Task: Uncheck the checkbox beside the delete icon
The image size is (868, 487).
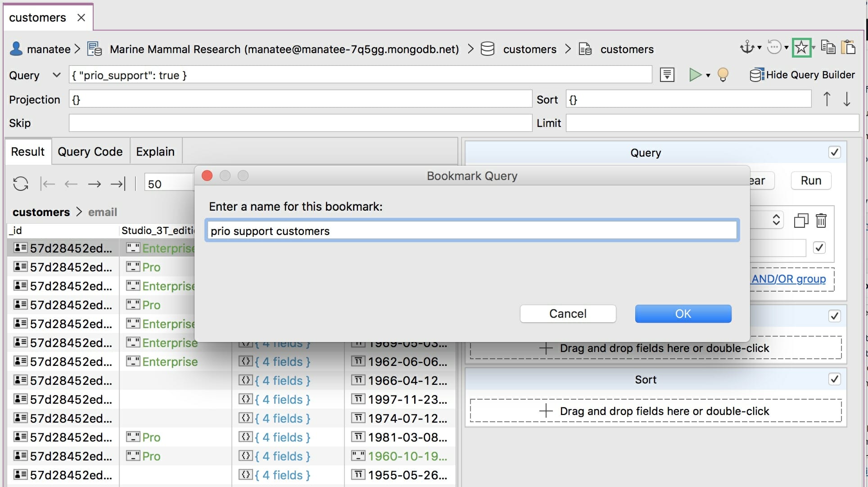Action: 819,248
